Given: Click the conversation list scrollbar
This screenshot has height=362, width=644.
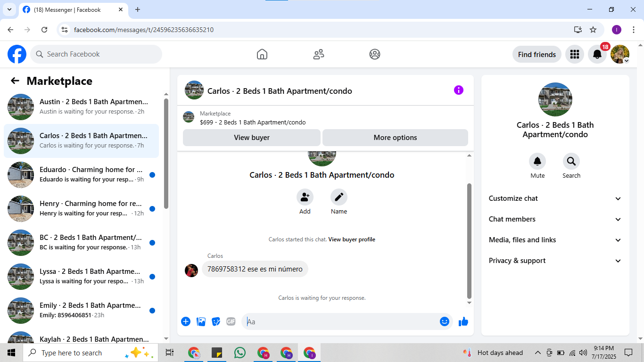Looking at the screenshot, I should 166,154.
